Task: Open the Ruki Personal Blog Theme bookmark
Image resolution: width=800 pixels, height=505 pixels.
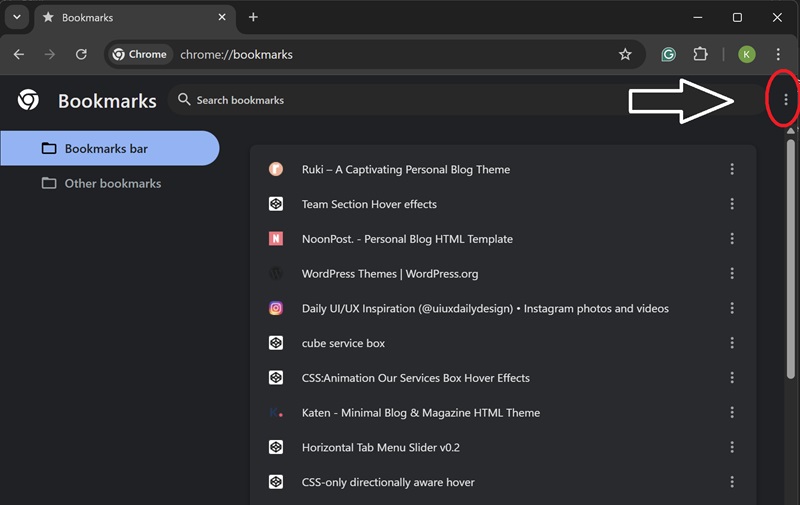Action: coord(503,169)
